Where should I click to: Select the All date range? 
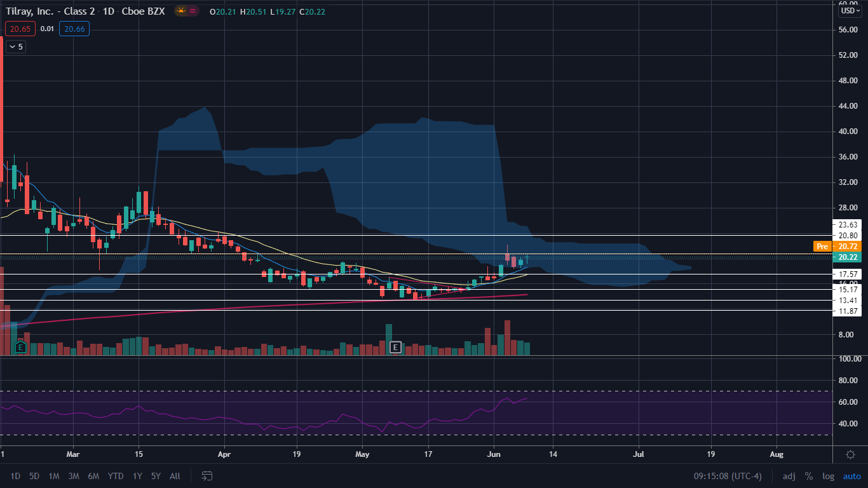pyautogui.click(x=175, y=476)
